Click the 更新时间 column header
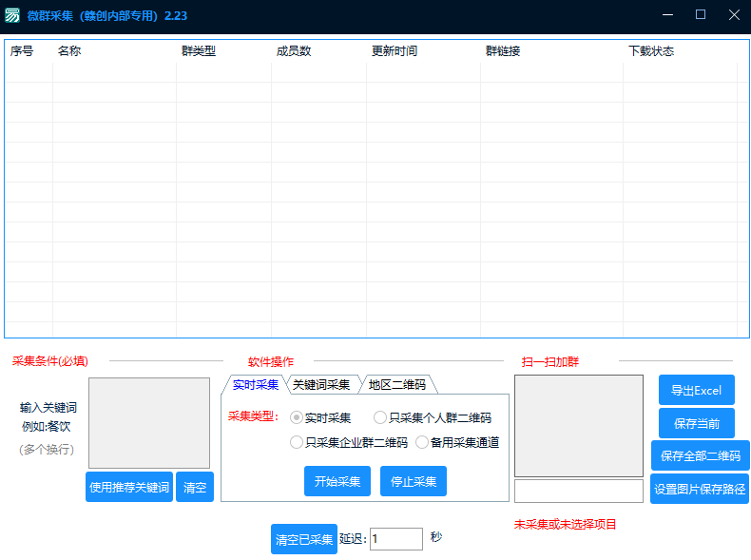751x560 pixels. 395,50
